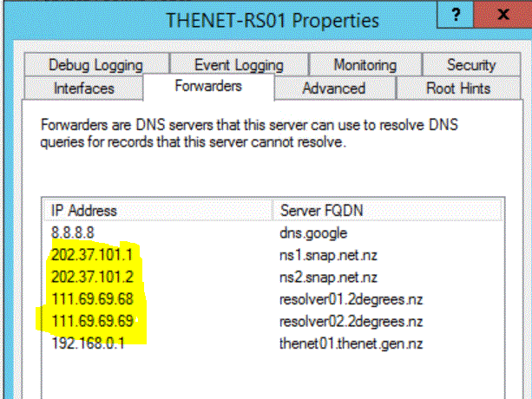This screenshot has width=532, height=399.
Task: Click the IP Address column header
Action: point(158,211)
